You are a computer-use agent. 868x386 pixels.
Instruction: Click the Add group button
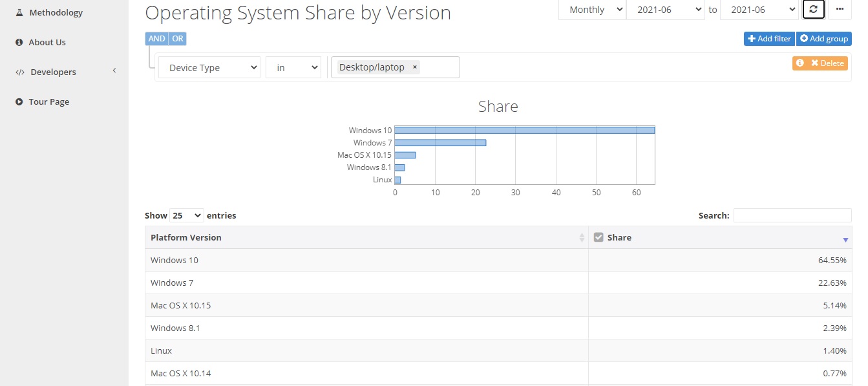(824, 39)
